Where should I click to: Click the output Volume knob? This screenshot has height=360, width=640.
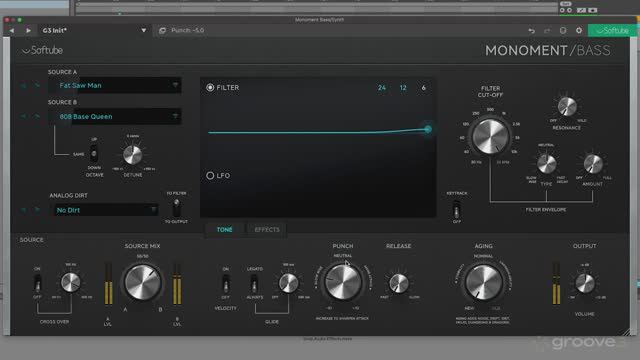[584, 283]
